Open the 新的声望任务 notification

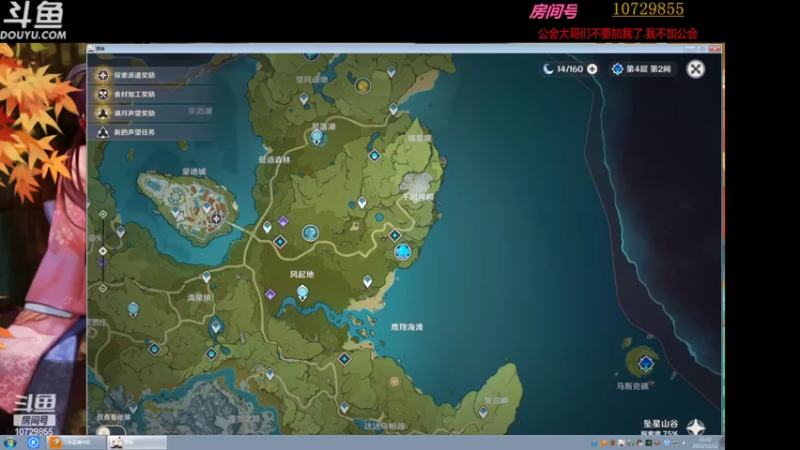[152, 132]
